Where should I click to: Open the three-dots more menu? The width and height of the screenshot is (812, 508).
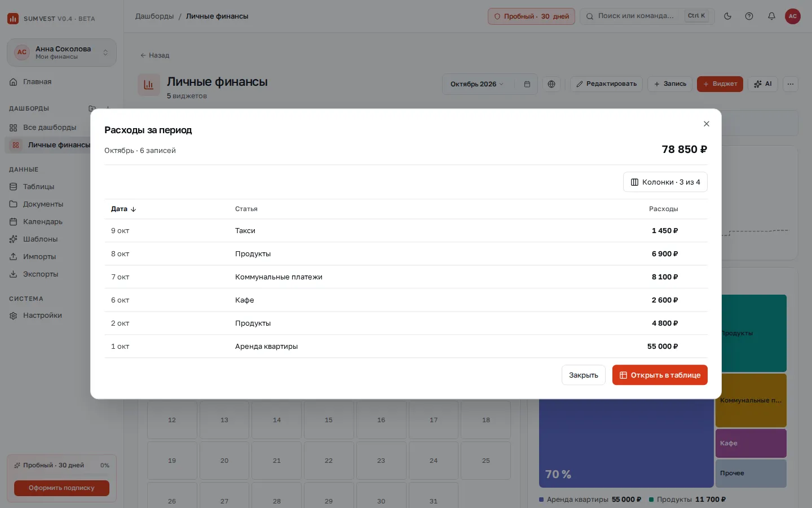pos(791,84)
